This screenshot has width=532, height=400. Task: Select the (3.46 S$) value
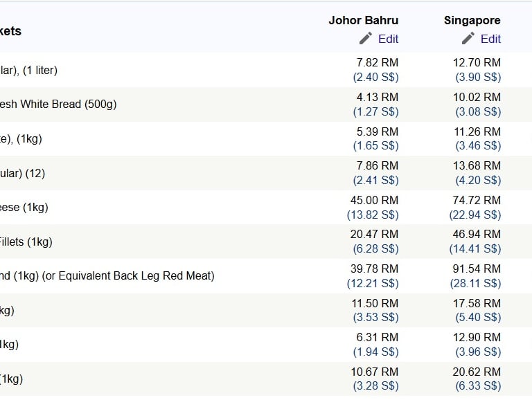(x=478, y=146)
